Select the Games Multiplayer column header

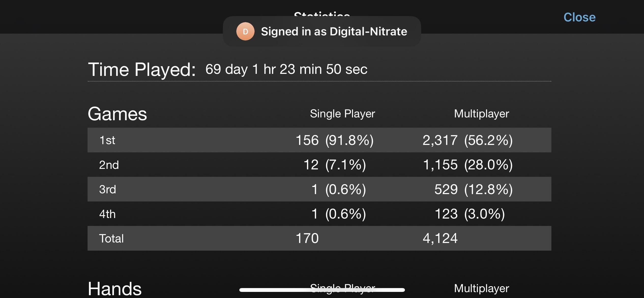481,114
